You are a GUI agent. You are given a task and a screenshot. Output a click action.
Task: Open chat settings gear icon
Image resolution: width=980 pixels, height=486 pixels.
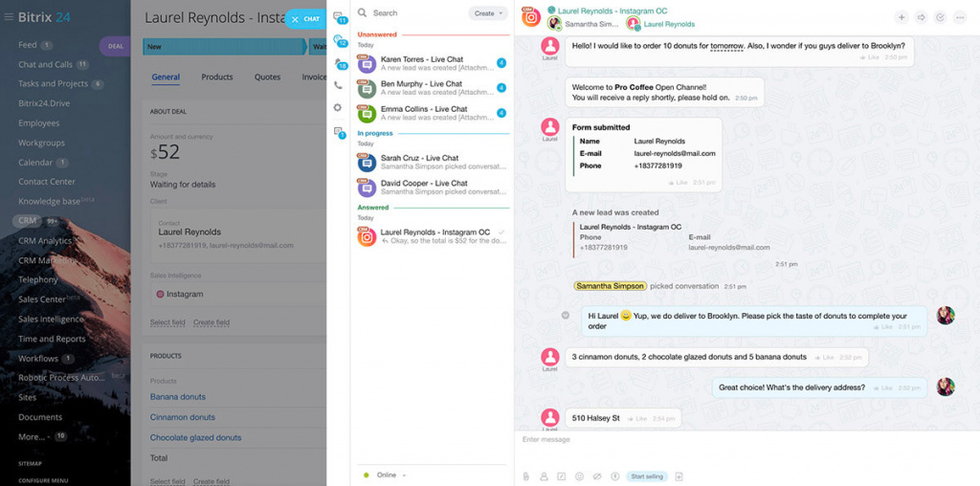pyautogui.click(x=338, y=107)
